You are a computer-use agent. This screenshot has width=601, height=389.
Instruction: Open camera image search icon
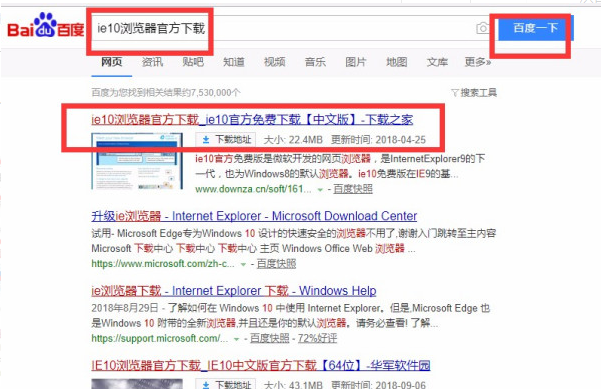pyautogui.click(x=483, y=28)
